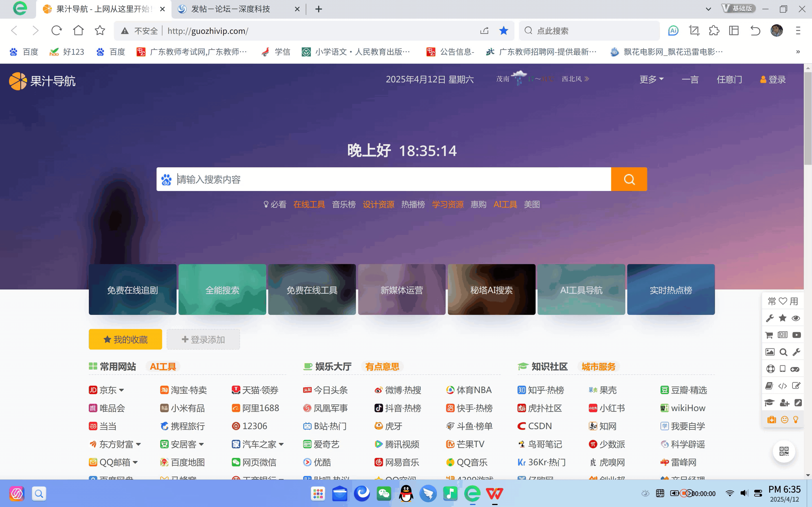Toggle the sidebar layout icon in toolbar
This screenshot has height=507, width=812.
pyautogui.click(x=734, y=31)
